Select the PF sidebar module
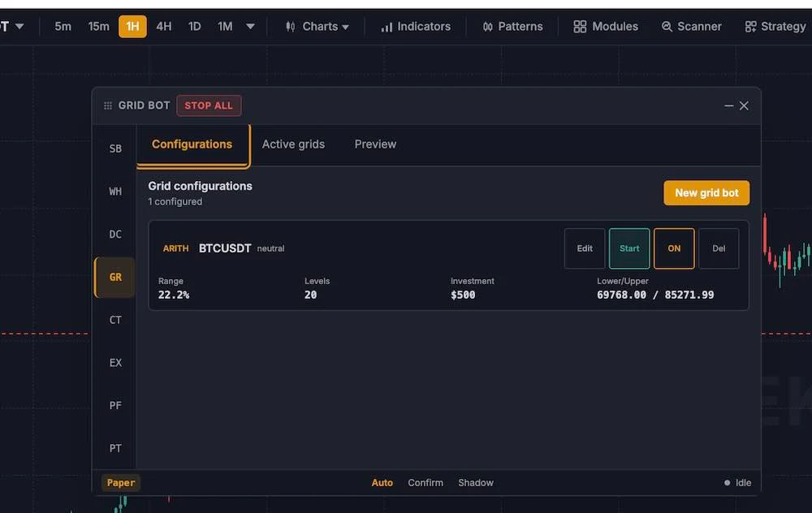Viewport: 812px width, 513px height. [x=115, y=405]
